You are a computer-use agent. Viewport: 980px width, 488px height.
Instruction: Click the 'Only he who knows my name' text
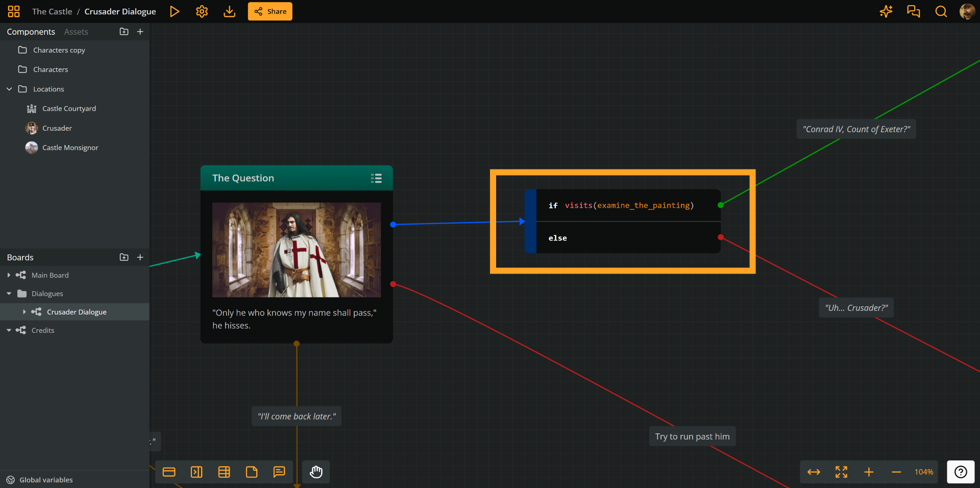(295, 319)
